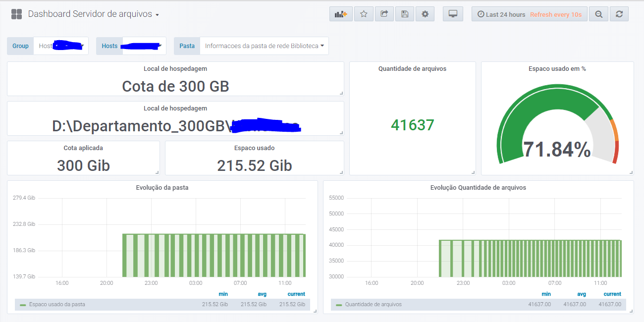644x322 pixels.
Task: Click the 23:00 label on folder chart
Action: 151,283
